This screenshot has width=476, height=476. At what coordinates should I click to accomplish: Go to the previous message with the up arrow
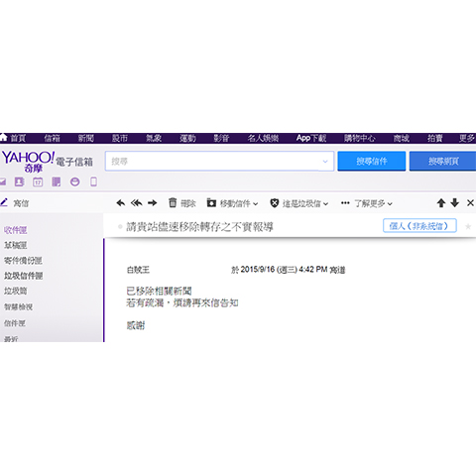tap(441, 203)
